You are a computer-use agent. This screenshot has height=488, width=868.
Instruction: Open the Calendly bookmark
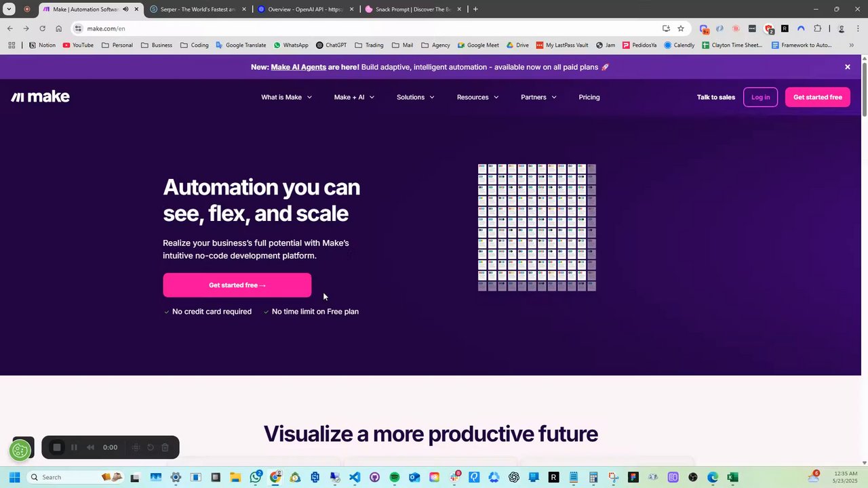(679, 45)
